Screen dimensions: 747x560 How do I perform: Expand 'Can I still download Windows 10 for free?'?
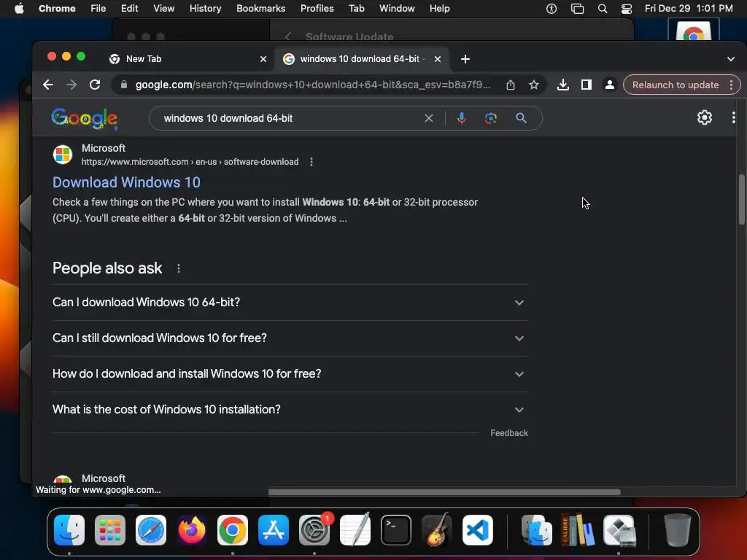coord(290,338)
